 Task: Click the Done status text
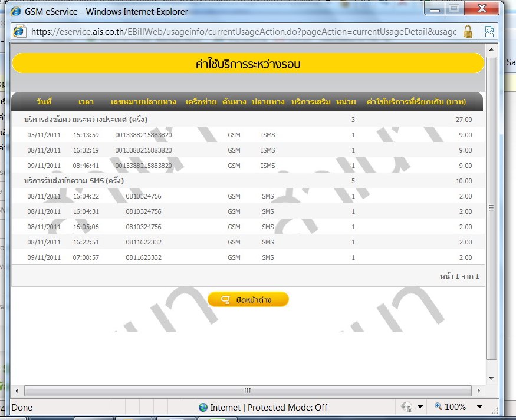pyautogui.click(x=22, y=408)
